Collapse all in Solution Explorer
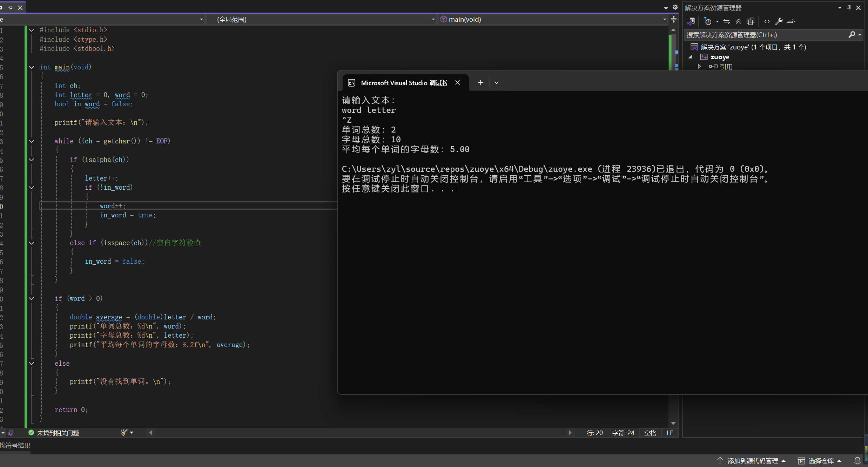Screen dimensions: 868x467 click(x=739, y=21)
